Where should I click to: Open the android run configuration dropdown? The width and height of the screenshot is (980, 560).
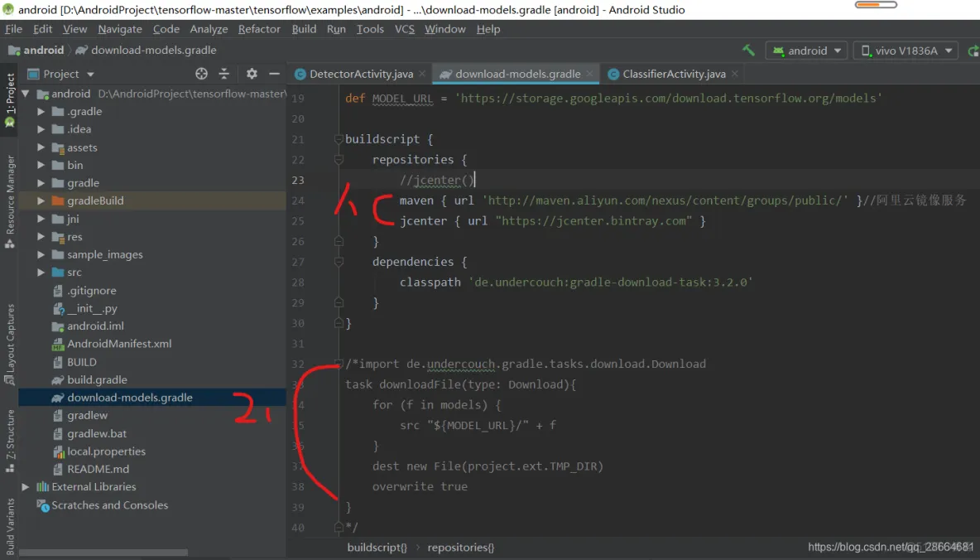(806, 51)
